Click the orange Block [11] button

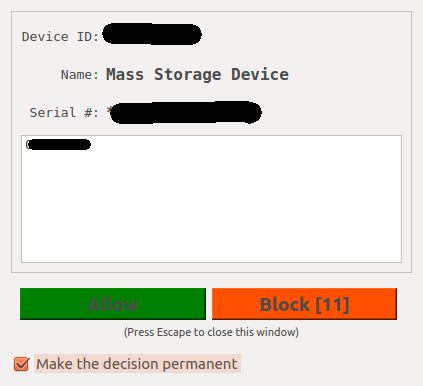(x=304, y=304)
